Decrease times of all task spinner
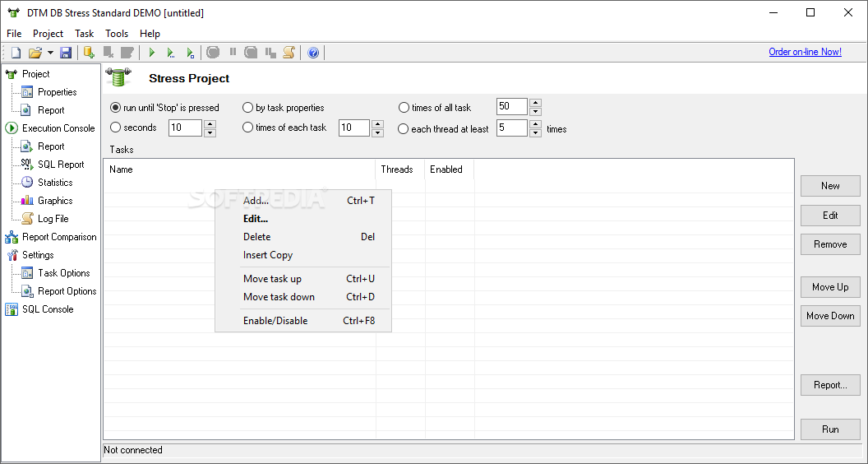Screen dimensions: 868x464 tap(535, 111)
